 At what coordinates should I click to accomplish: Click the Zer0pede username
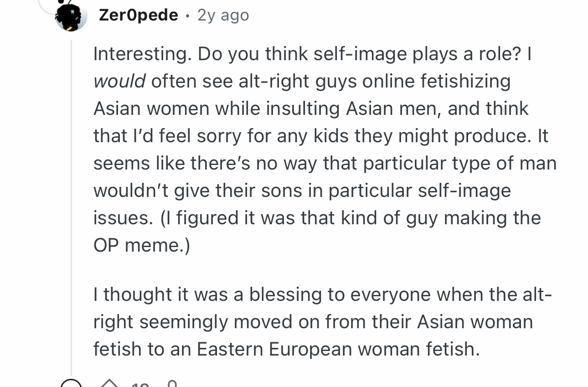(x=139, y=15)
